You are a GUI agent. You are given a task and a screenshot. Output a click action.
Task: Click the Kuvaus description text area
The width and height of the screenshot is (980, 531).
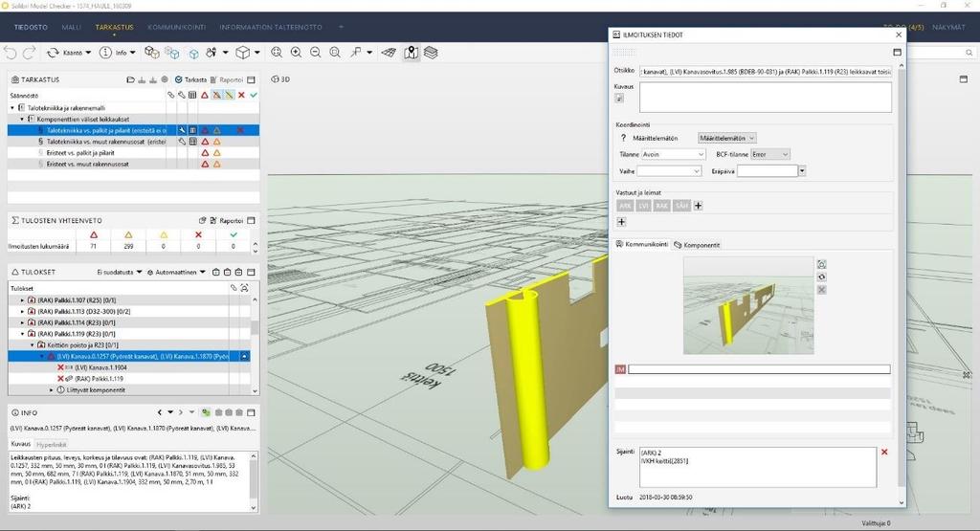pos(766,98)
